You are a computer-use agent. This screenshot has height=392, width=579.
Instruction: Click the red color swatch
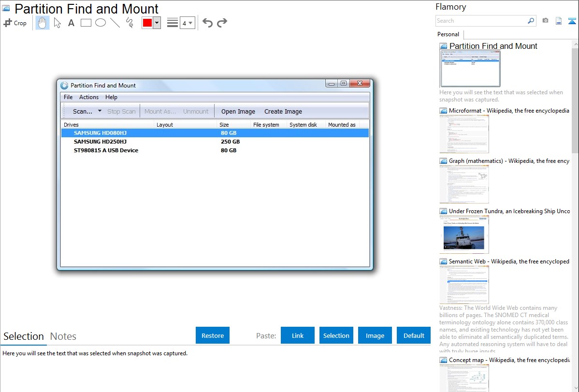(x=147, y=23)
